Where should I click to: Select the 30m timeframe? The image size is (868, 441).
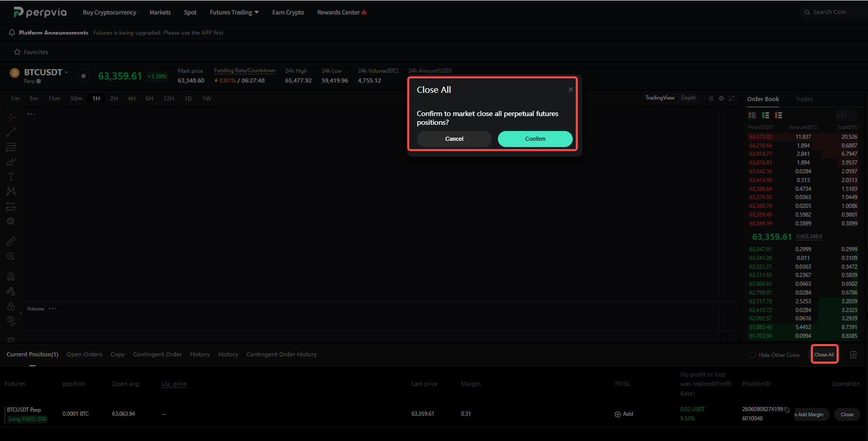click(x=76, y=99)
